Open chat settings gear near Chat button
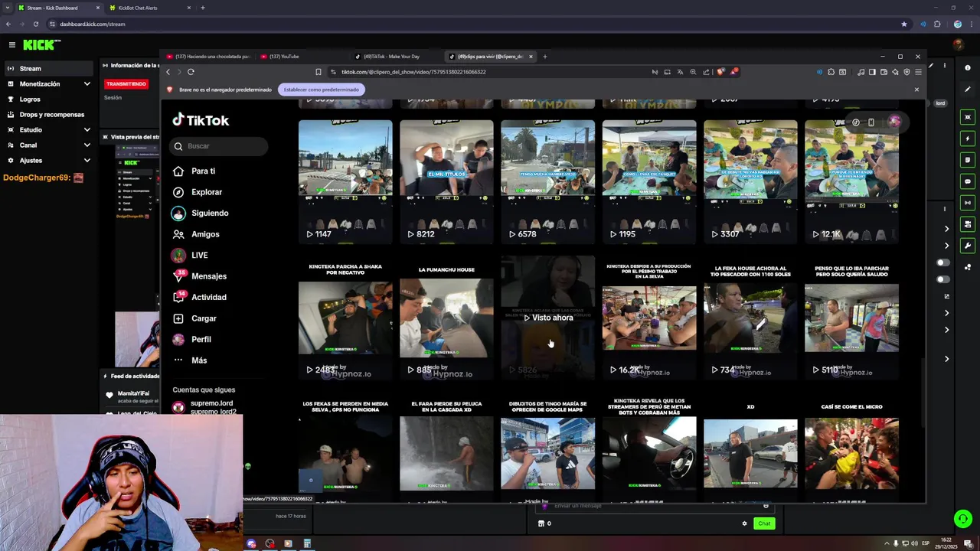 [x=744, y=523]
